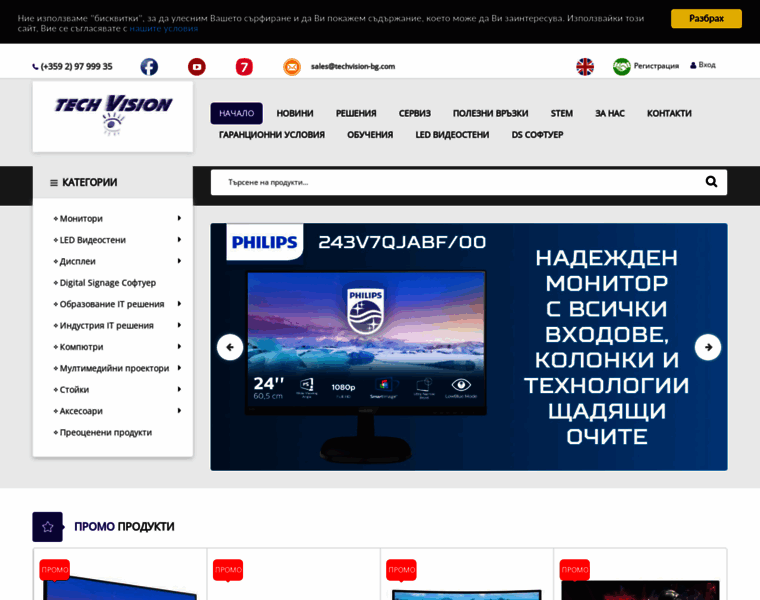Open the ОБУЧЕНИЯ menu item
Screen dimensions: 760x600
(x=370, y=135)
